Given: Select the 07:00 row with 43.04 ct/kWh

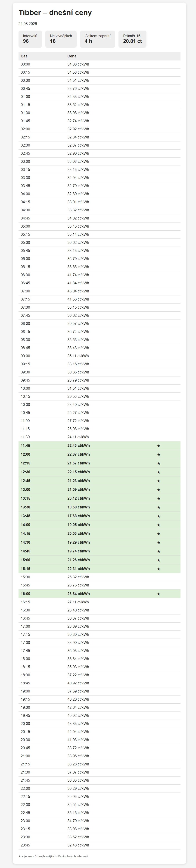Looking at the screenshot, I should click(99, 291).
